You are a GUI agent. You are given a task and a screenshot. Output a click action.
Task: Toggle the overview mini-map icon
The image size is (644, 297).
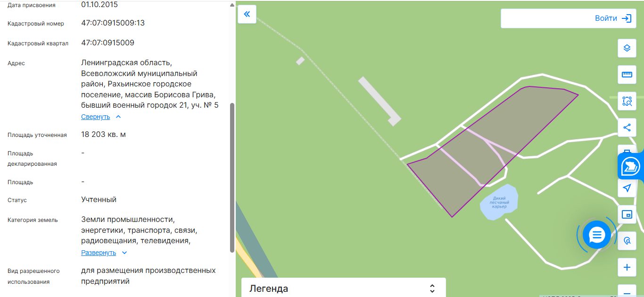[627, 214]
